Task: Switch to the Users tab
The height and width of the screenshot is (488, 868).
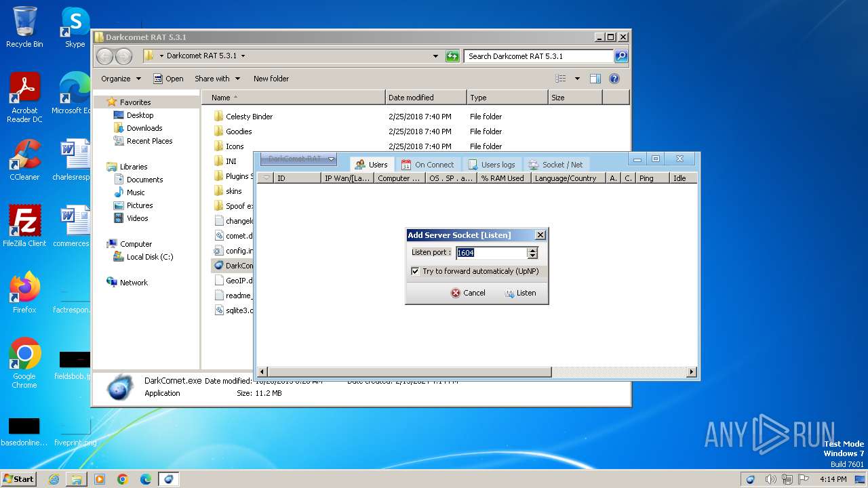Action: [x=372, y=165]
